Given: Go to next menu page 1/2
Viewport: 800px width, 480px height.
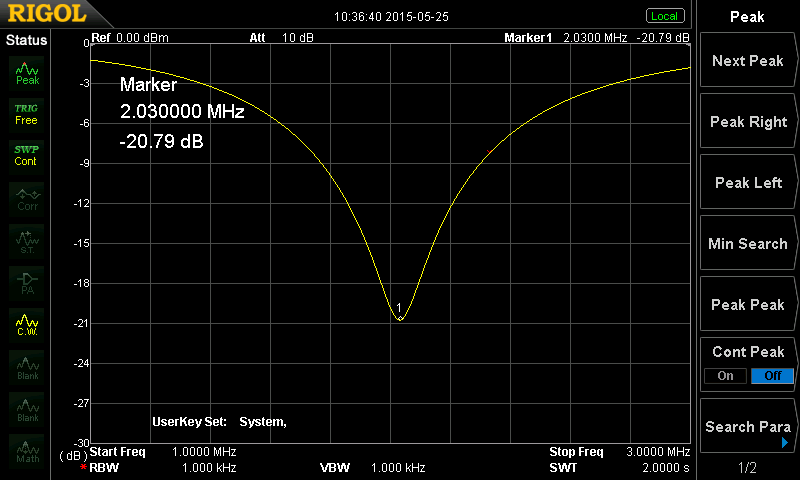Looking at the screenshot, I should (x=747, y=468).
